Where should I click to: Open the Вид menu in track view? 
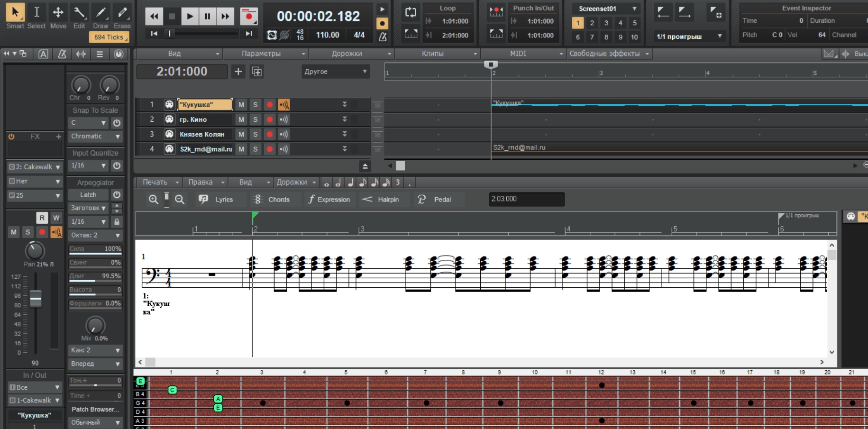coord(179,54)
